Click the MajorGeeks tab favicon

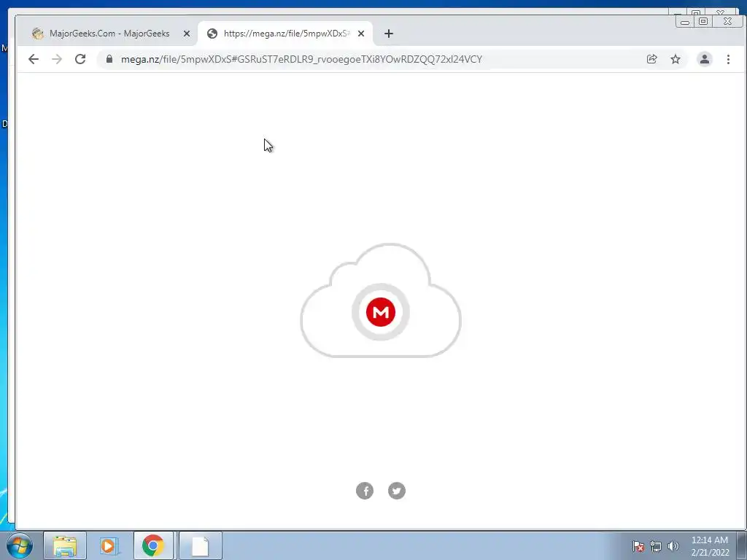[x=38, y=34]
